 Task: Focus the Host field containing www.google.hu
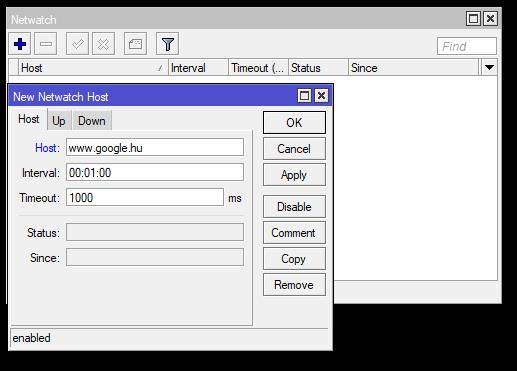155,147
